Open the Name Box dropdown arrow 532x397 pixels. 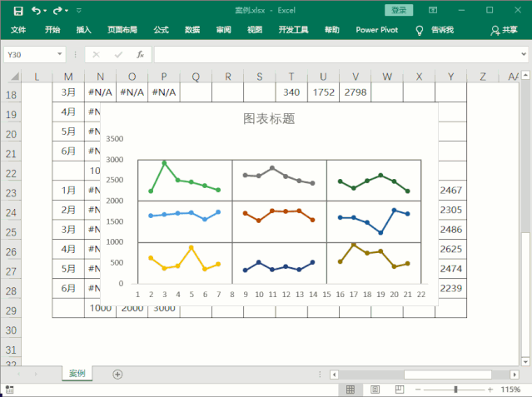coord(60,54)
